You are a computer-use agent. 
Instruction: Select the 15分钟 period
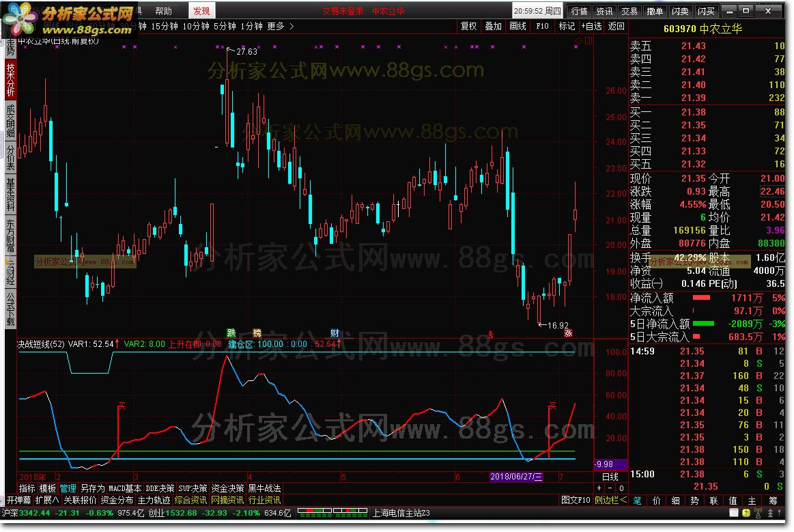165,26
